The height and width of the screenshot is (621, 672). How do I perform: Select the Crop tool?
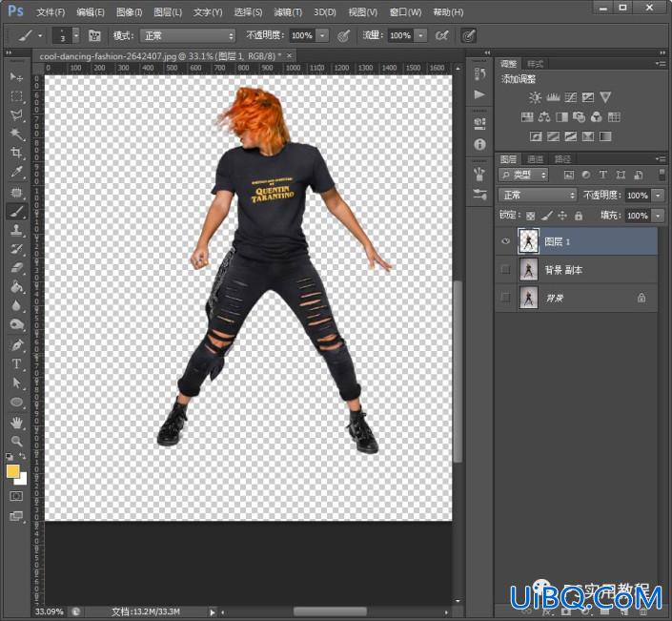[x=16, y=153]
